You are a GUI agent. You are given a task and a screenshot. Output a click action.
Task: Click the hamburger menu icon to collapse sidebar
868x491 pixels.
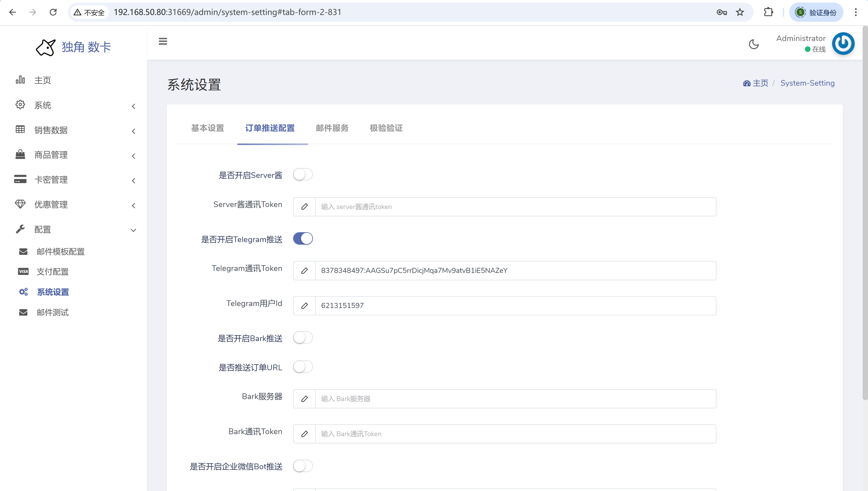(x=163, y=42)
